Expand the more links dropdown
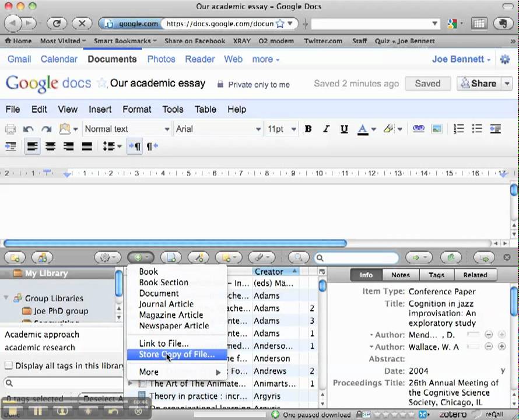519x420 pixels. tap(266, 60)
